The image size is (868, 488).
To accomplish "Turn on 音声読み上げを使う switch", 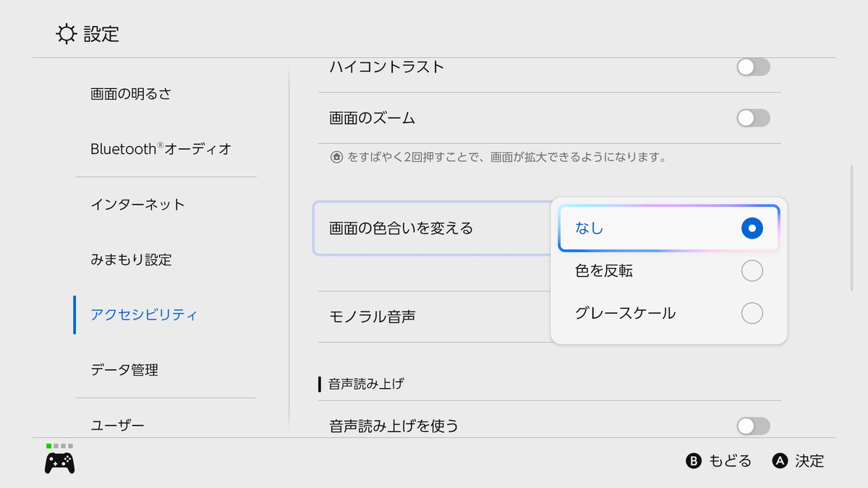I will 753,426.
